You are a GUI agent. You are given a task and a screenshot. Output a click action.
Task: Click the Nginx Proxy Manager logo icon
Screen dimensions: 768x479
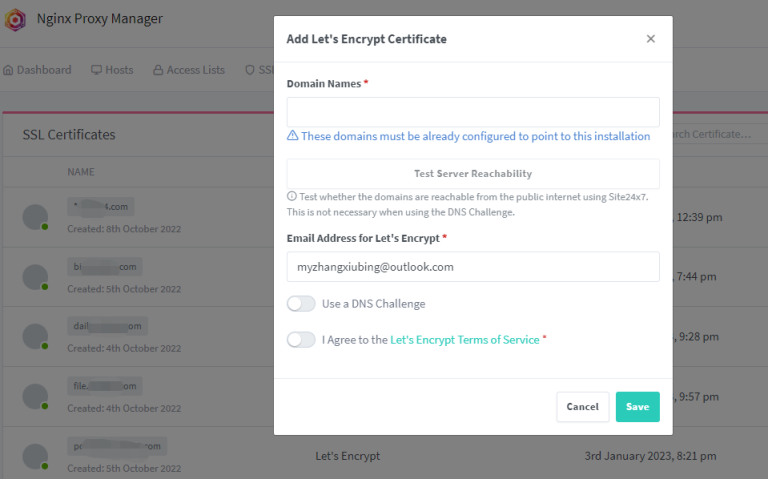point(15,20)
